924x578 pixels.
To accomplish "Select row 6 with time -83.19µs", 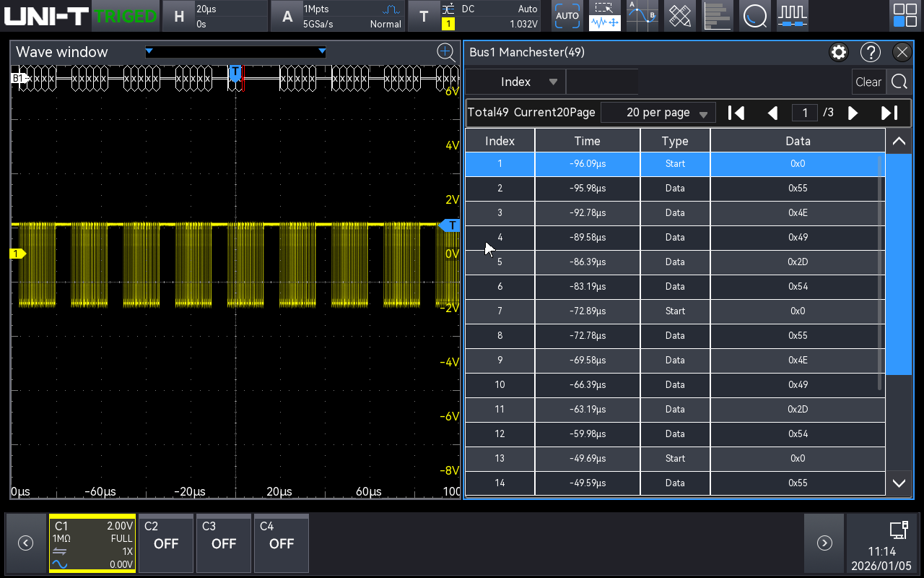I will click(675, 287).
